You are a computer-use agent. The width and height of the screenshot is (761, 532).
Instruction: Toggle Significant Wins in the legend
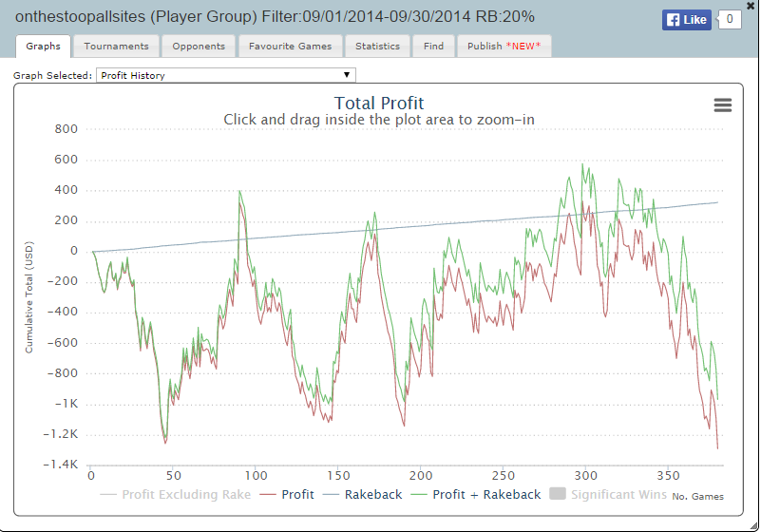point(608,494)
